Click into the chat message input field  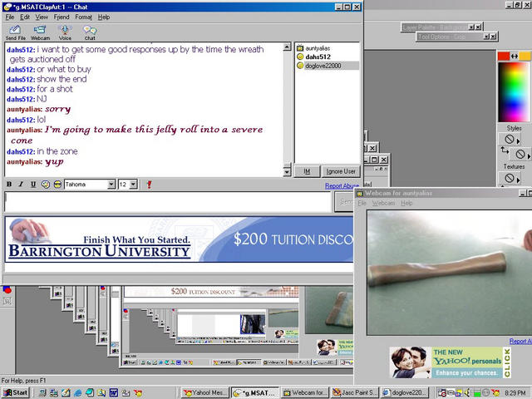168,201
